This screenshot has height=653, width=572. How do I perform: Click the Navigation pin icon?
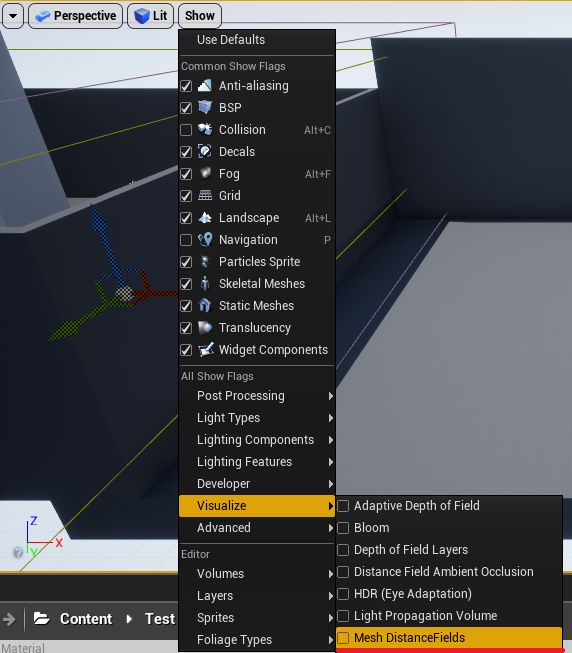205,239
